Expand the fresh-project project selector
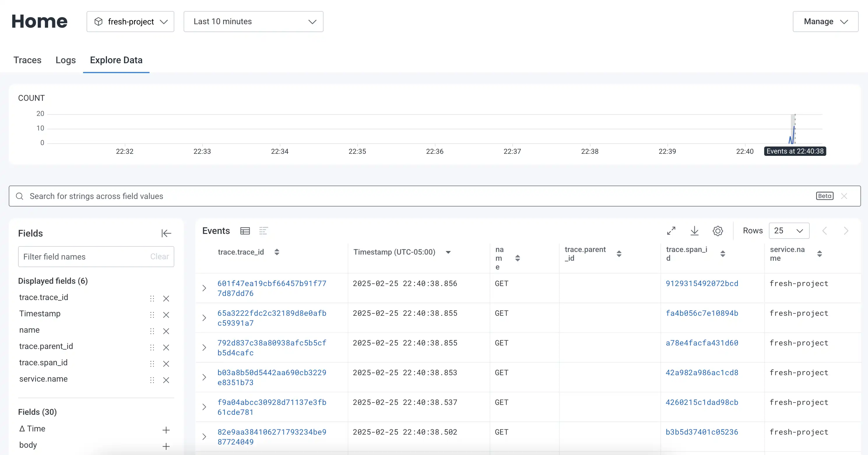Viewport: 868px width, 455px height. [131, 21]
